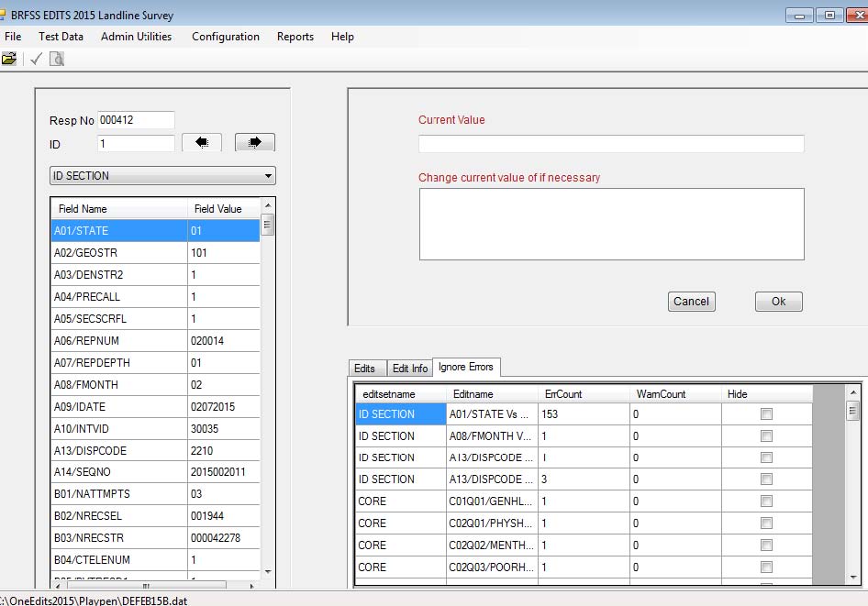
Task: Check Hide for A01/STATE edit row
Action: coord(766,414)
